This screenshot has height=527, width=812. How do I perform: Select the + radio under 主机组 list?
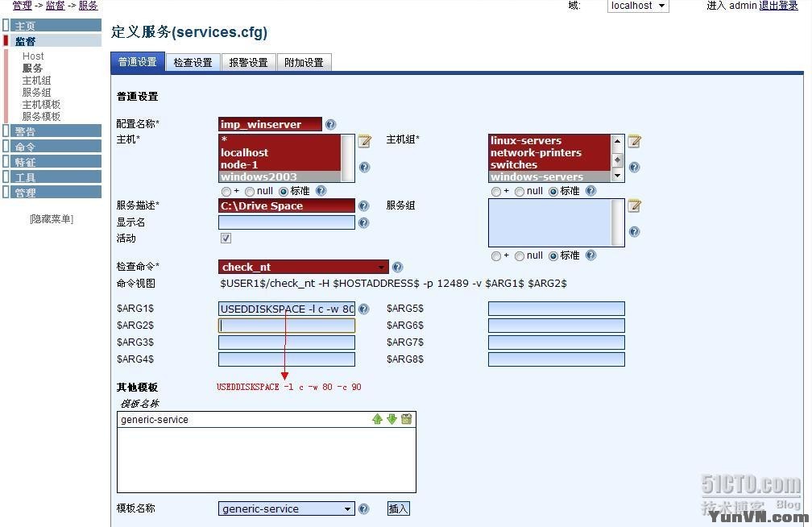point(495,192)
